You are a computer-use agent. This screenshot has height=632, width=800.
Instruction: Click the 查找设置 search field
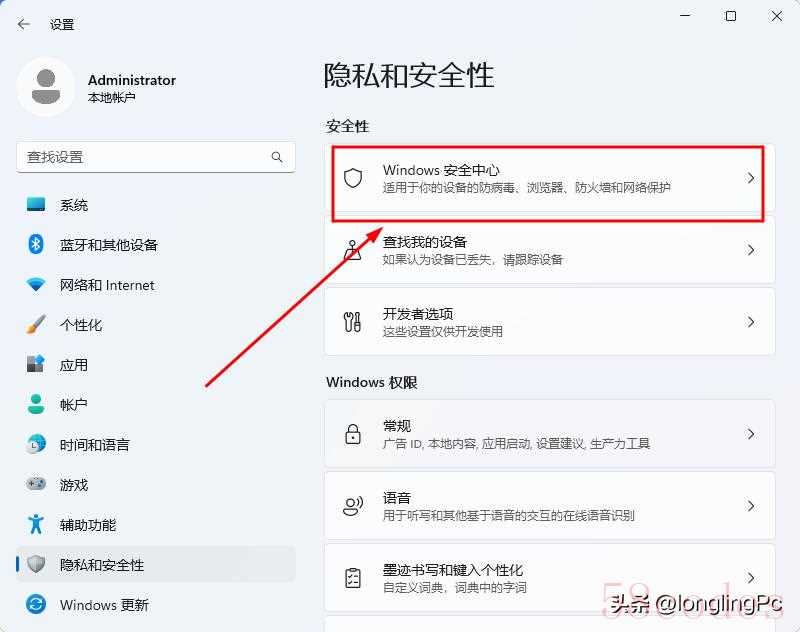click(x=156, y=157)
